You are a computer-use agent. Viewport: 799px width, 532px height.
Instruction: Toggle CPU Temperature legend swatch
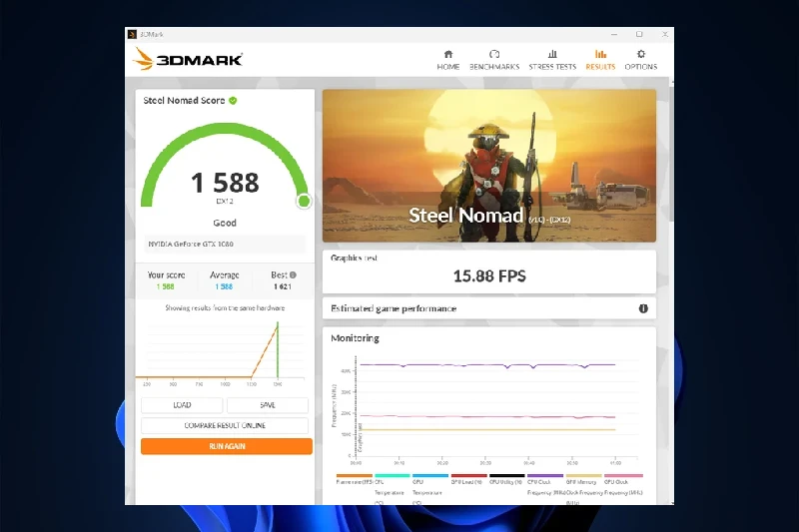coord(393,475)
